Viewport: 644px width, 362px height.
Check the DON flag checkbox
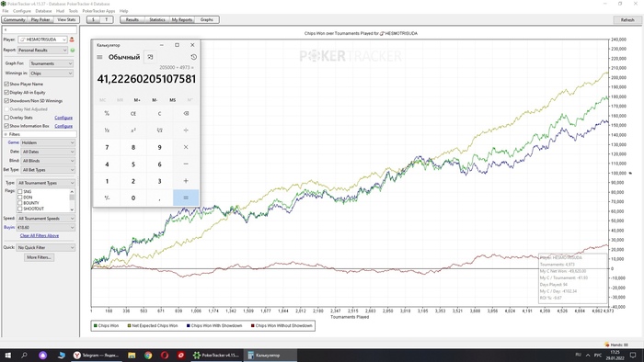click(x=19, y=198)
